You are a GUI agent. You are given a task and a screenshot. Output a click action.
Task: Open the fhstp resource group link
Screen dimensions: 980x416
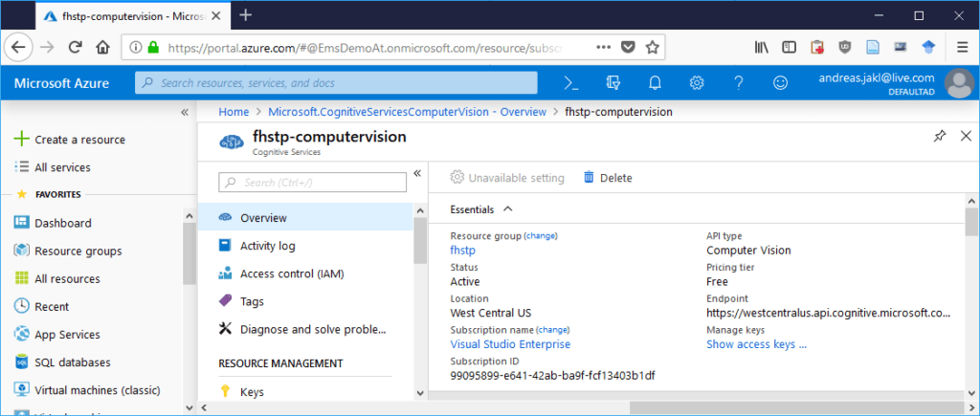tap(463, 250)
